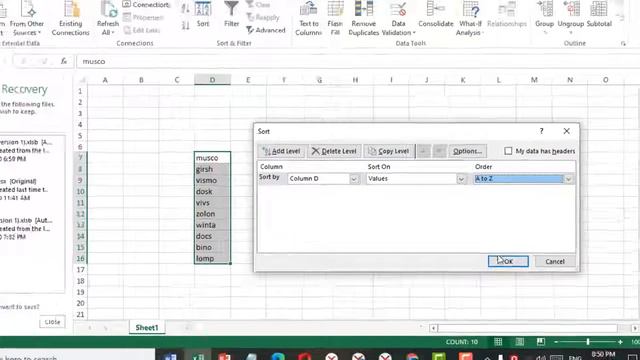Open Existing Connections
The height and width of the screenshot is (360, 640).
coord(70,18)
